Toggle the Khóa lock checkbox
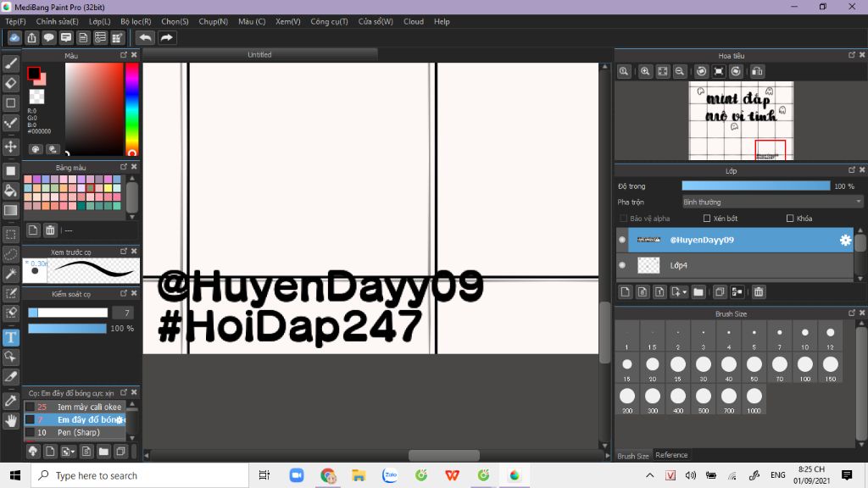Viewport: 868px width, 488px height. coord(790,219)
